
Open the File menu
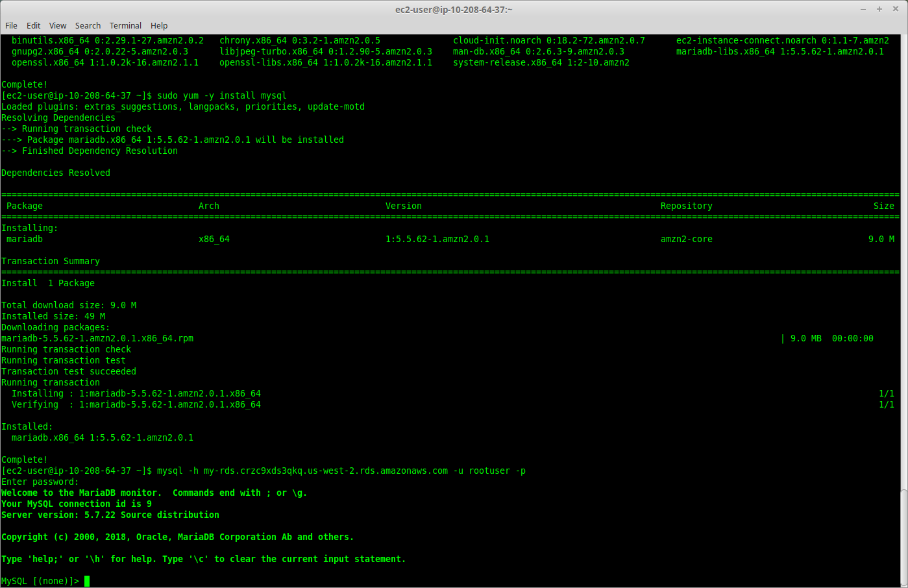(11, 25)
